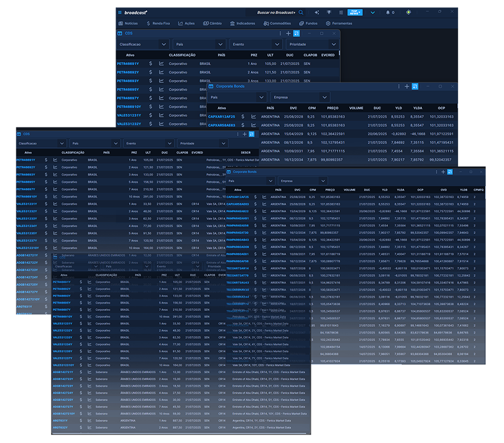Click chart icon on the PAMPAR4EAH91 row
Viewport: 504px width, 443px height.
tap(264, 218)
